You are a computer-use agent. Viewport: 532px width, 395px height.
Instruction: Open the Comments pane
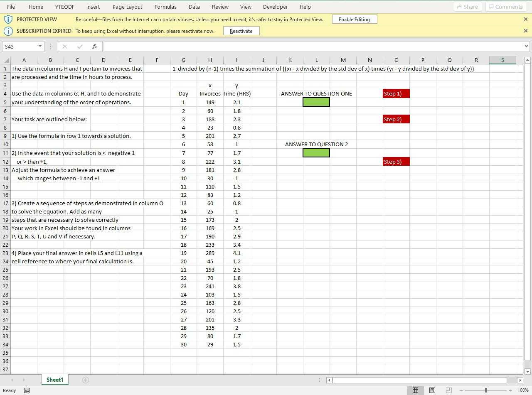(x=505, y=7)
